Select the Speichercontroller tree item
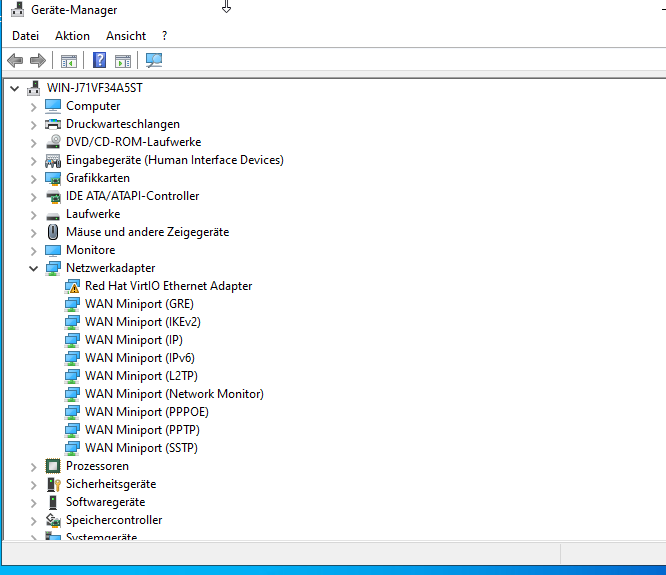Image resolution: width=666 pixels, height=575 pixels. pyautogui.click(x=113, y=520)
